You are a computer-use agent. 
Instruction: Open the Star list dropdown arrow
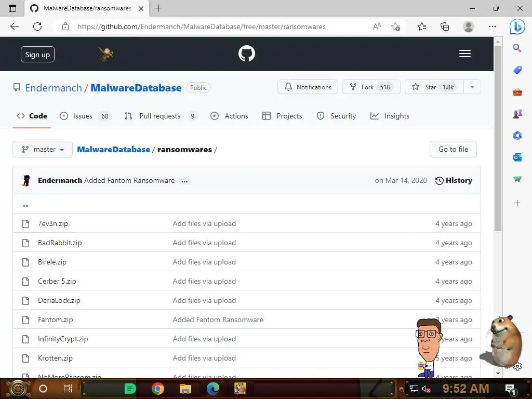click(472, 87)
